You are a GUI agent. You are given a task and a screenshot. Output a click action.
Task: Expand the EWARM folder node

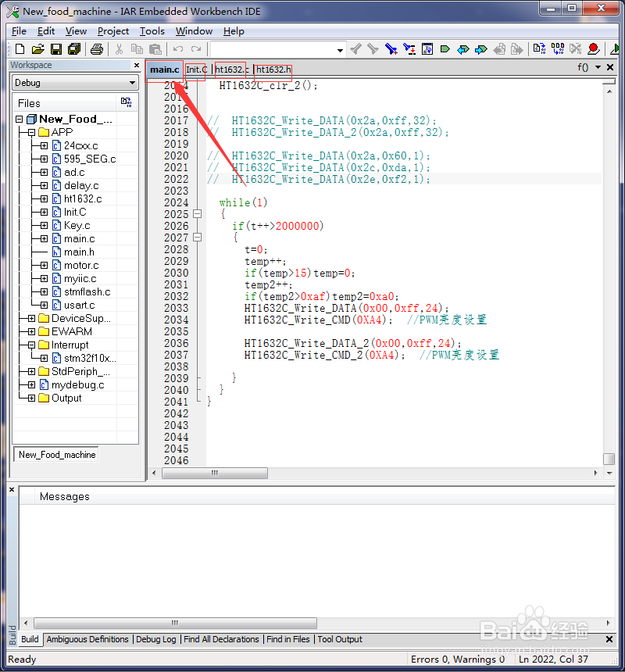pos(31,332)
